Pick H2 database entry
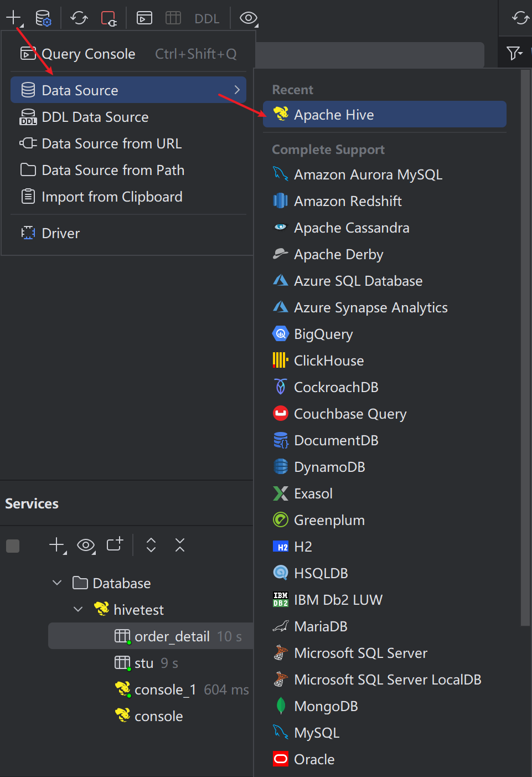Image resolution: width=532 pixels, height=777 pixels. (x=385, y=547)
